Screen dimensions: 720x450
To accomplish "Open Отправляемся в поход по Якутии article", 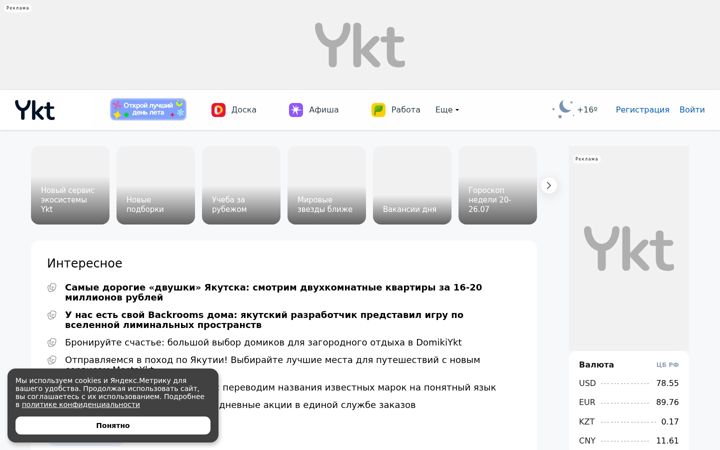I will coord(272,360).
